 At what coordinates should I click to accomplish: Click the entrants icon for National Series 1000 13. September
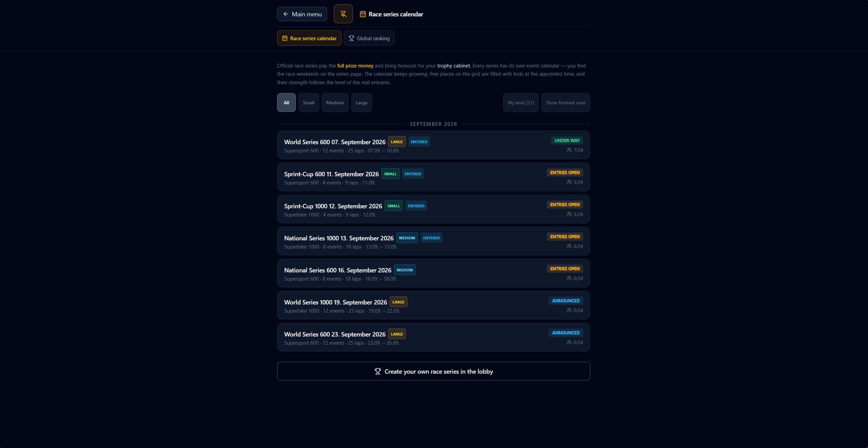point(569,246)
